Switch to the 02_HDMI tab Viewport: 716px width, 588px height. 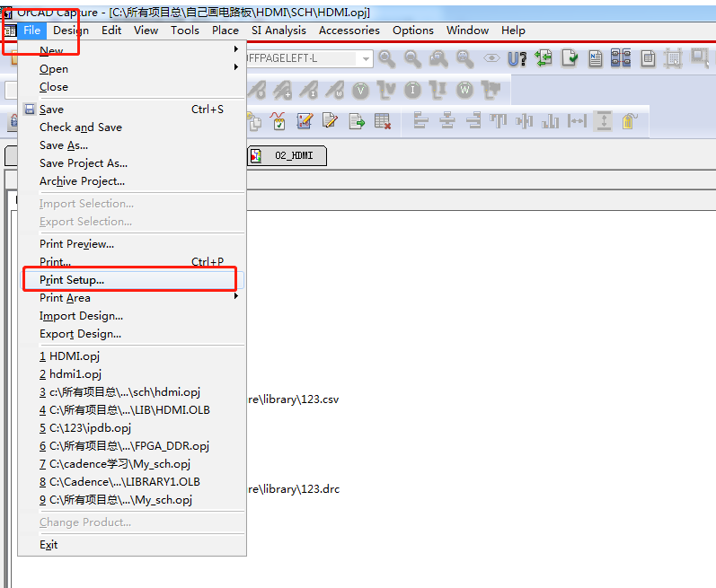tap(287, 155)
